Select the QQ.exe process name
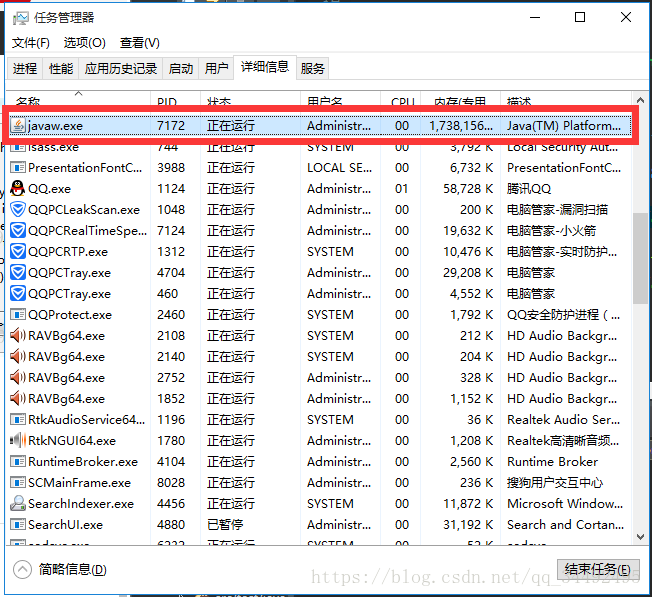The height and width of the screenshot is (597, 652). pyautogui.click(x=49, y=189)
